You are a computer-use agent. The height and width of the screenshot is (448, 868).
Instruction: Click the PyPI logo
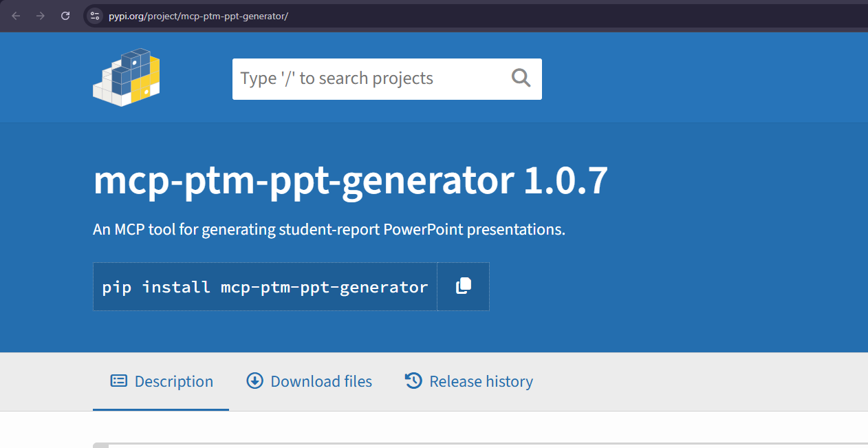[127, 77]
